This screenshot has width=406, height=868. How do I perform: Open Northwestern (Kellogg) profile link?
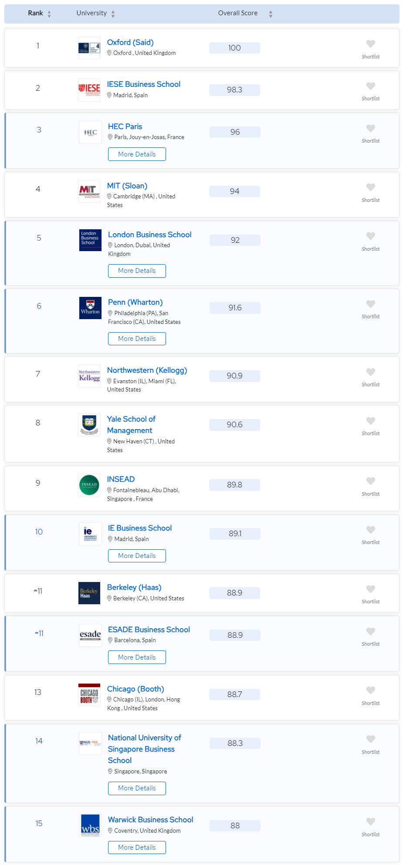(147, 370)
